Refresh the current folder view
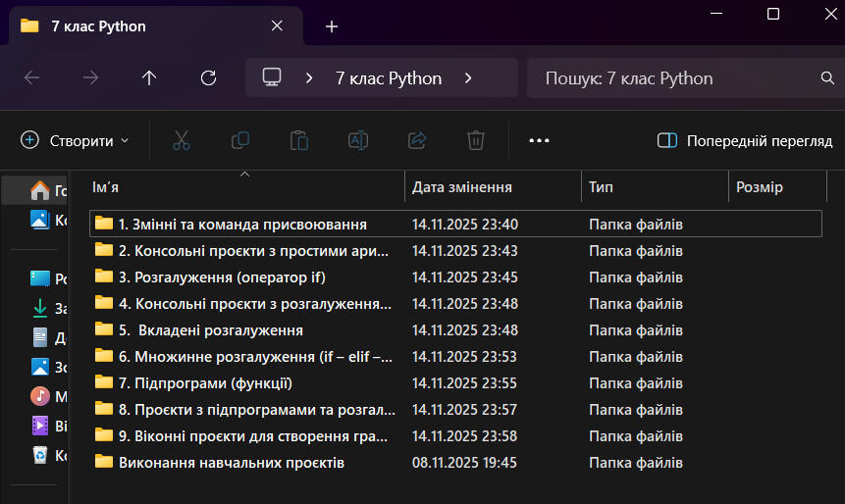The width and height of the screenshot is (845, 504). pos(209,78)
